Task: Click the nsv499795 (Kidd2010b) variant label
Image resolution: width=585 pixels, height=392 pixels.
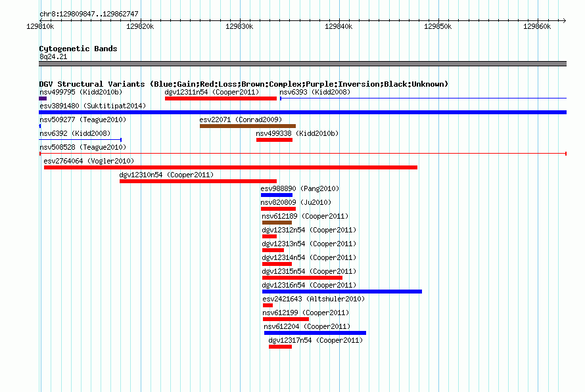Action: point(81,92)
